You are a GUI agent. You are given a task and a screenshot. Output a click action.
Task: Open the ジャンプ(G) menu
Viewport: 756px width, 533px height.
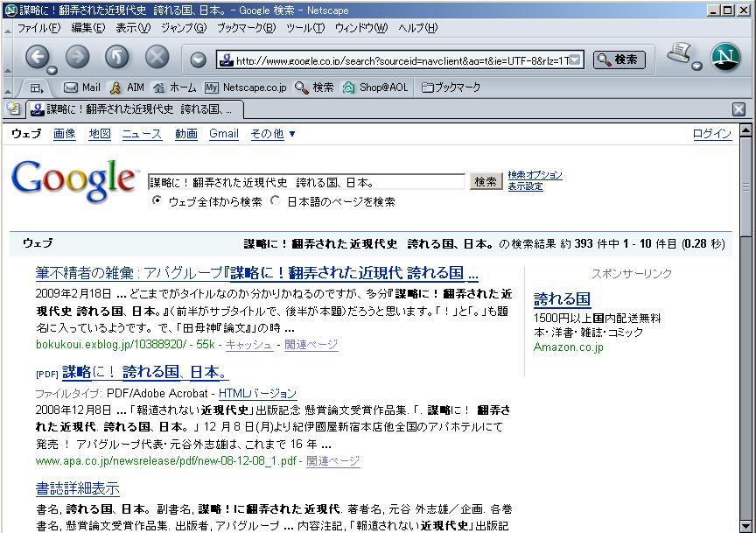[x=183, y=28]
